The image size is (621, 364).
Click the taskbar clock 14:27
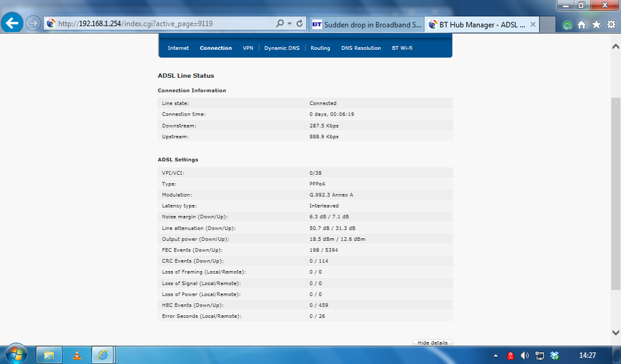(587, 355)
